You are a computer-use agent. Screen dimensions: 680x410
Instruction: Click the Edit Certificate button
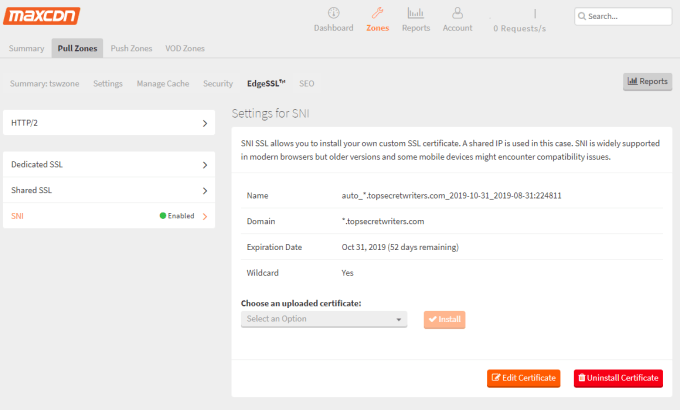525,378
